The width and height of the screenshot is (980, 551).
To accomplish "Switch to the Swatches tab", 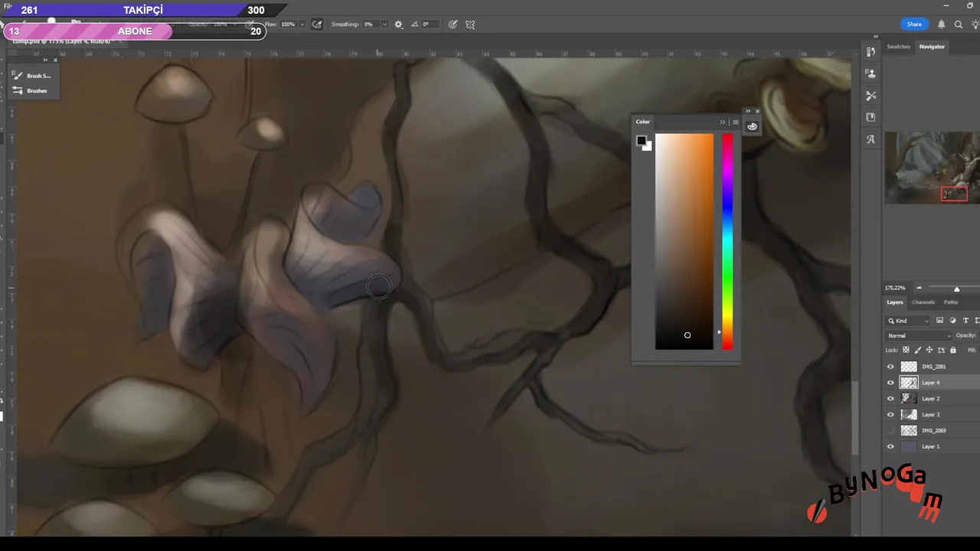I will 899,47.
